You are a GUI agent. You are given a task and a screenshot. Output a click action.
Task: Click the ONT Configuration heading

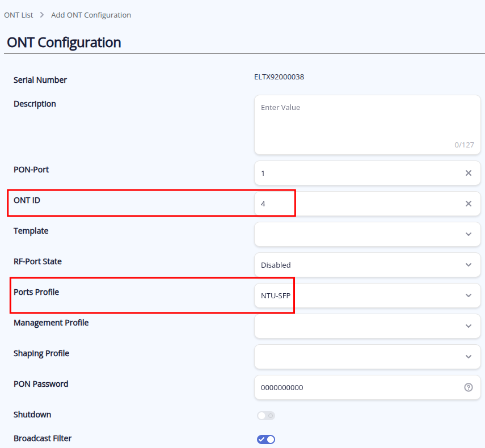[64, 43]
